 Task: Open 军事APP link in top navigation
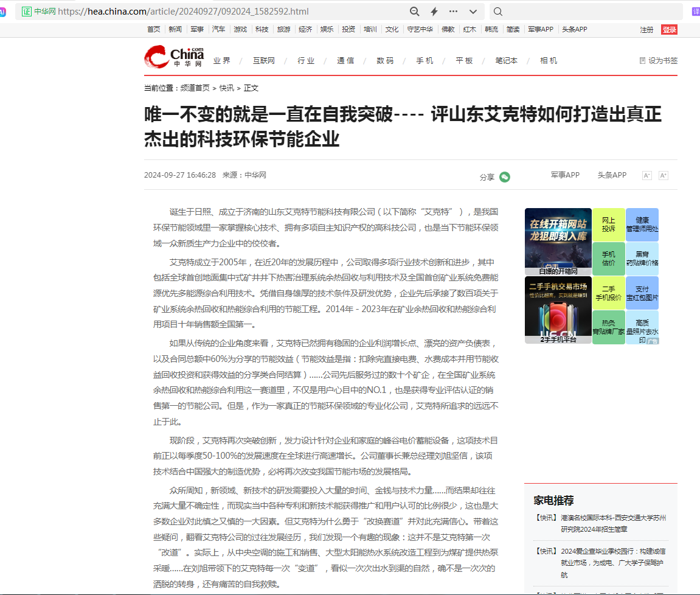[x=540, y=29]
